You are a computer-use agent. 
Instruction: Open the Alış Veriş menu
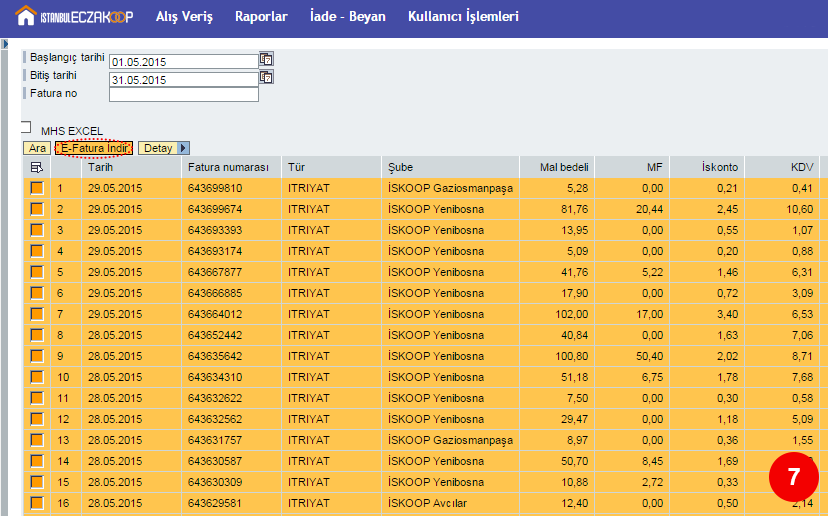[184, 16]
